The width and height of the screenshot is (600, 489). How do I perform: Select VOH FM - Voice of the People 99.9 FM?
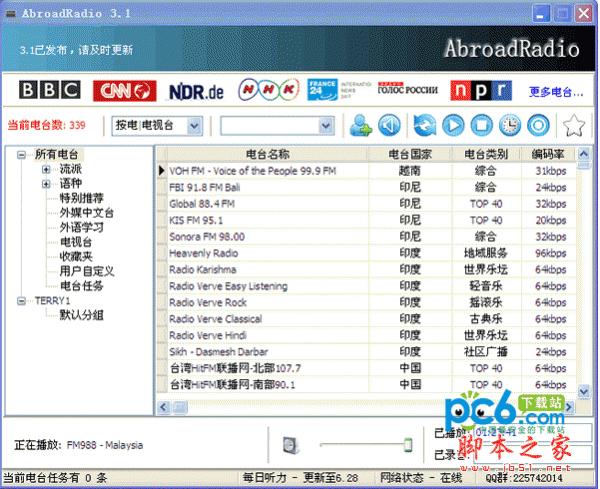click(367, 171)
